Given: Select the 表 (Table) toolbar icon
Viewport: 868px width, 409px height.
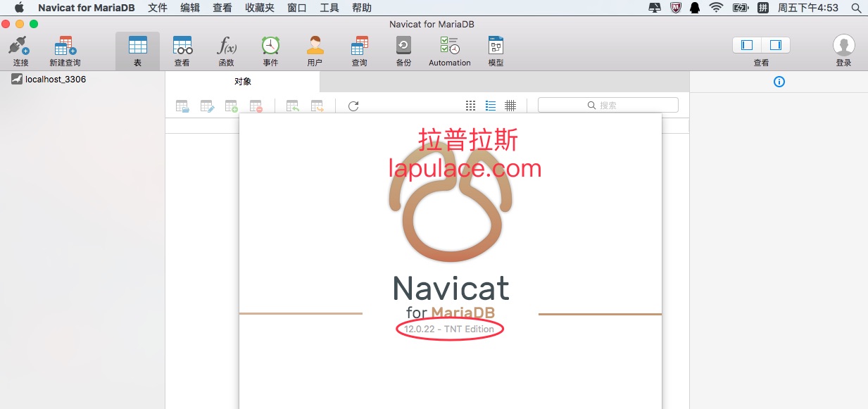Looking at the screenshot, I should click(x=137, y=46).
